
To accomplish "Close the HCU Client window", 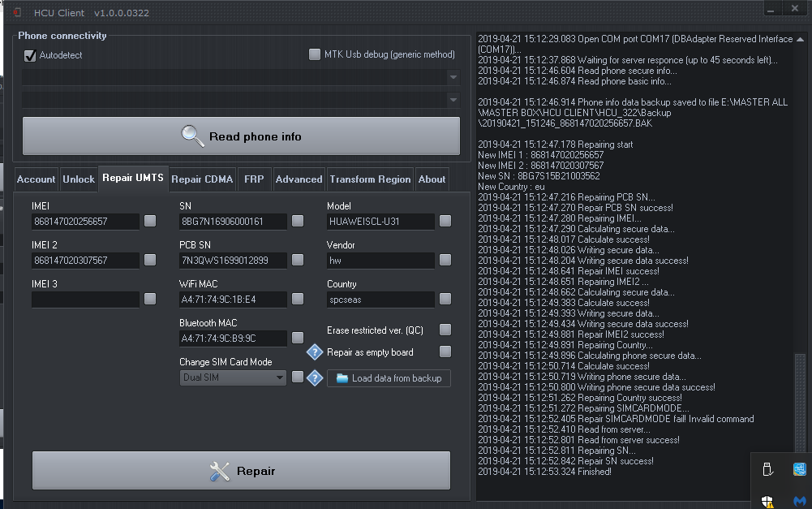I will tap(795, 8).
